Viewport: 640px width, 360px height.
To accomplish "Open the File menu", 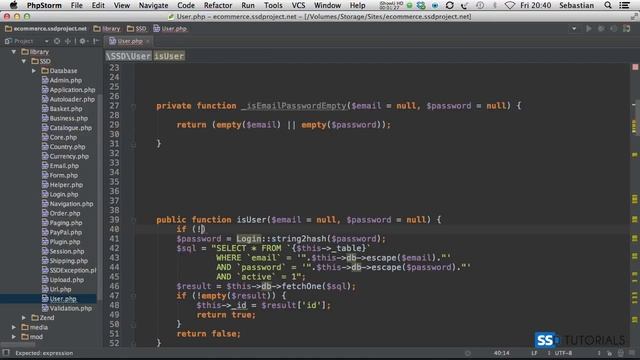I will (x=76, y=5).
